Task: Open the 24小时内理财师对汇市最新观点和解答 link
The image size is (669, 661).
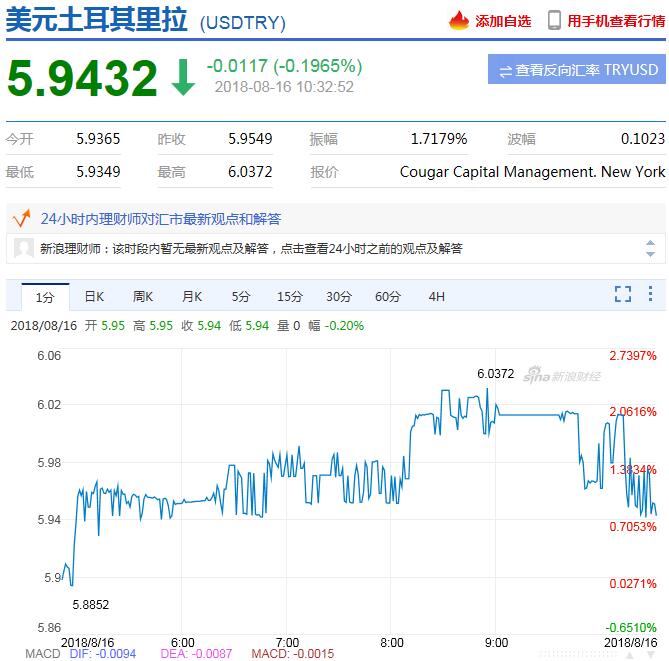Action: [160, 218]
